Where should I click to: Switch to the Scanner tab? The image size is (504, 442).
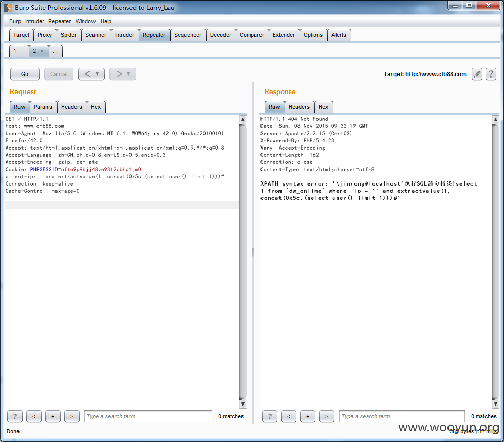click(96, 35)
